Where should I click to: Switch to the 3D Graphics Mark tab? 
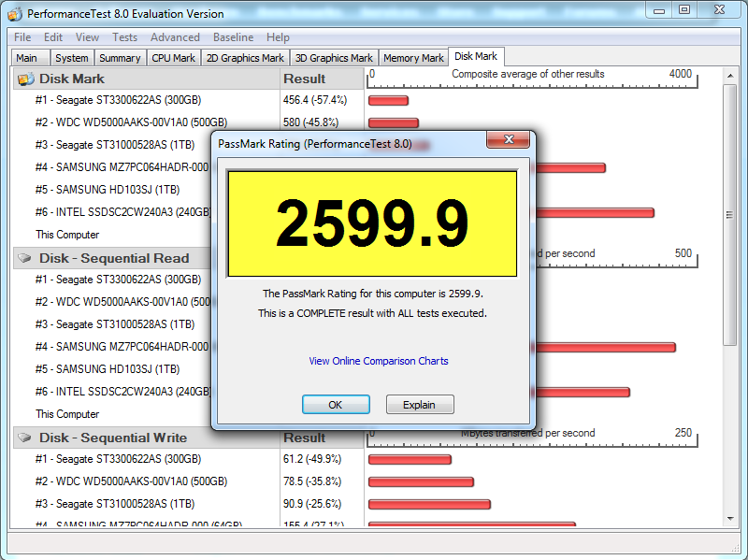tap(334, 58)
